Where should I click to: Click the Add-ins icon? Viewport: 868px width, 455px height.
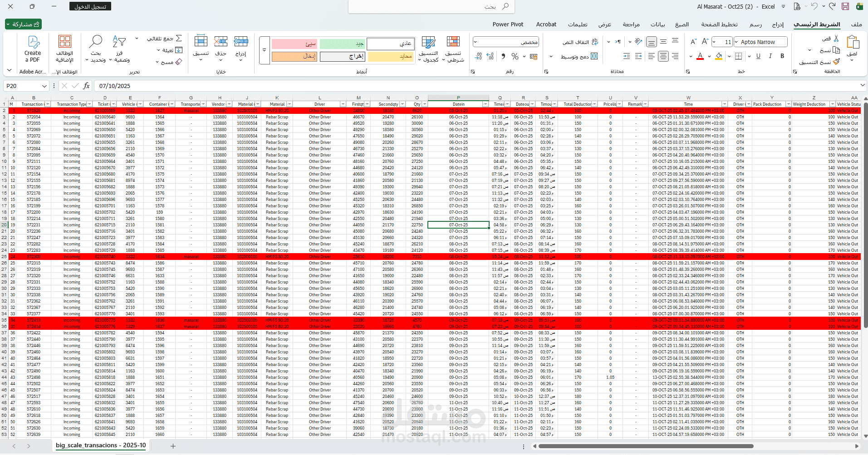tap(65, 42)
